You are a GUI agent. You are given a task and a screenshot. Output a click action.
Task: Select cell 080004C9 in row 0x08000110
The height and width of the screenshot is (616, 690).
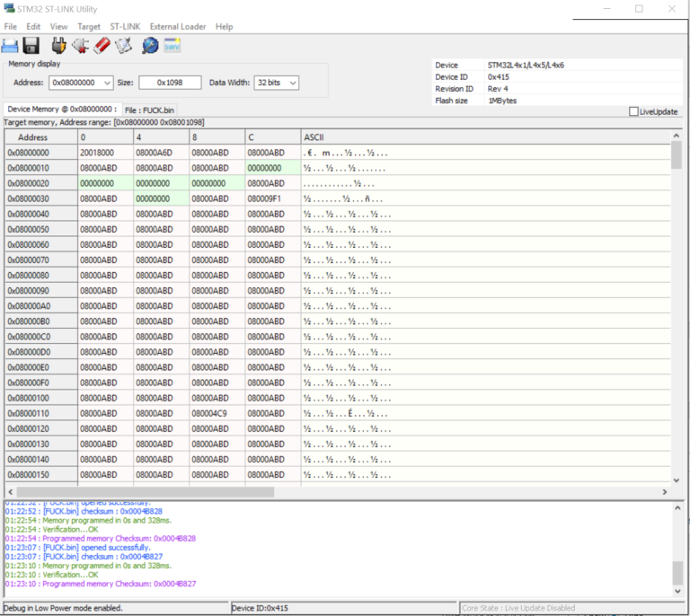click(217, 413)
